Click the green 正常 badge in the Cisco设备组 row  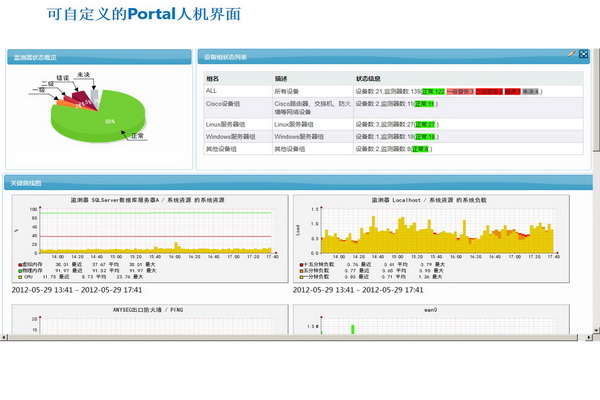(423, 103)
